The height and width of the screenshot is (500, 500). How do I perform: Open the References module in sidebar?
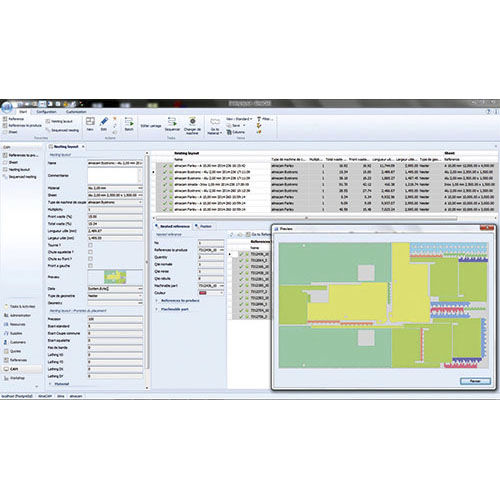[x=15, y=360]
